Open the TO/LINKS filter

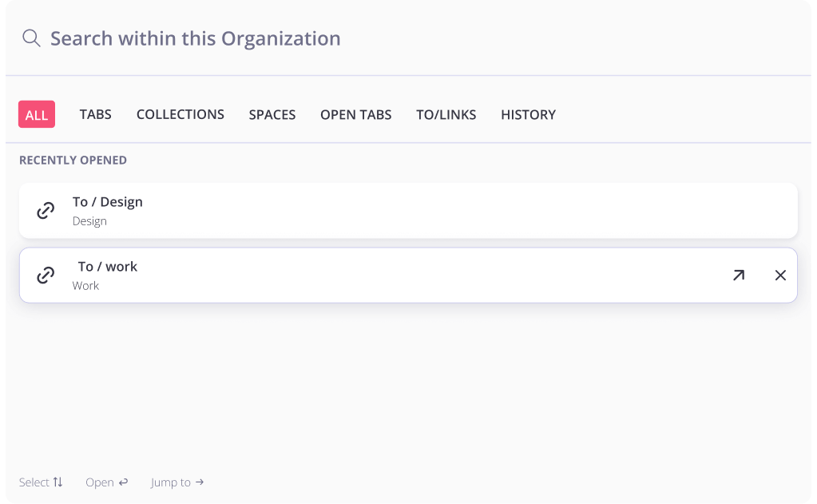click(x=446, y=114)
